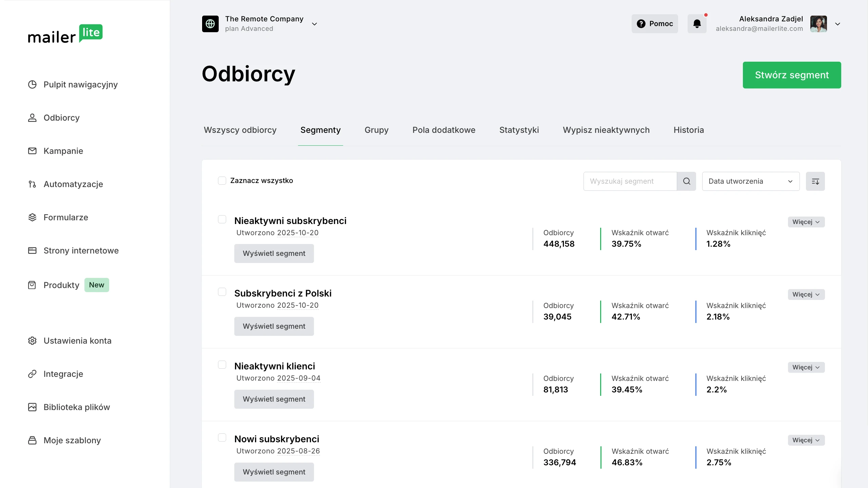Click the Stwórz segment button
This screenshot has height=488, width=868.
click(x=792, y=75)
